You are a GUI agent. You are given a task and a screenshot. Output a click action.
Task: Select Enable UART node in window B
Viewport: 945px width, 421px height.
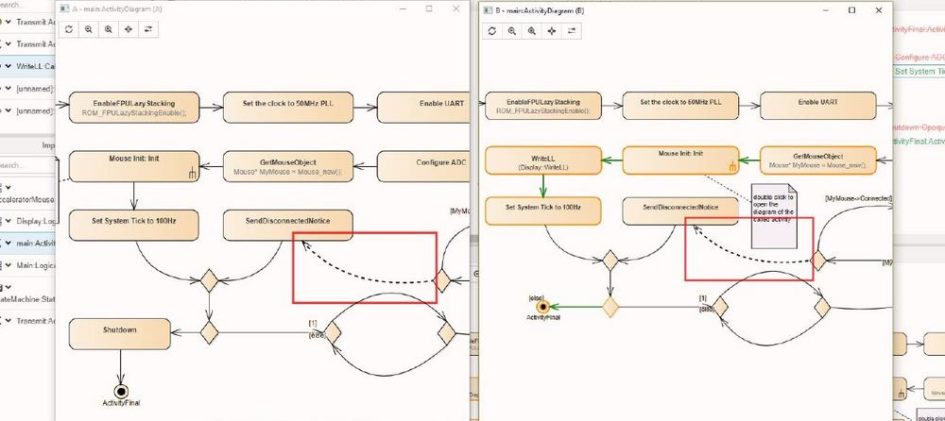(x=818, y=106)
